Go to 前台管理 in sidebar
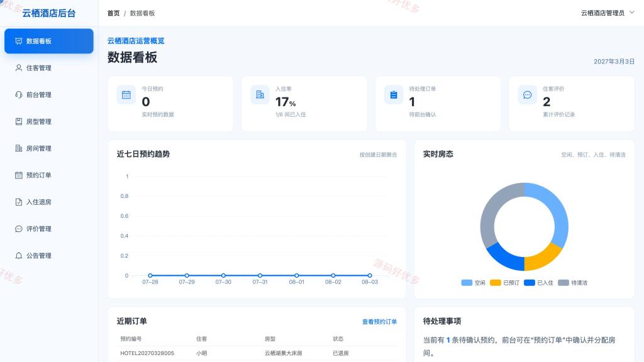644x362 pixels. [49, 95]
